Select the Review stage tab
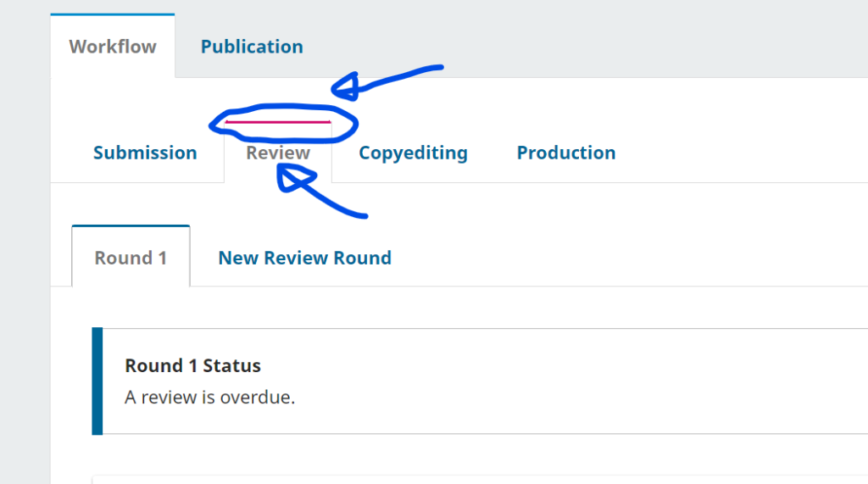 pos(278,153)
